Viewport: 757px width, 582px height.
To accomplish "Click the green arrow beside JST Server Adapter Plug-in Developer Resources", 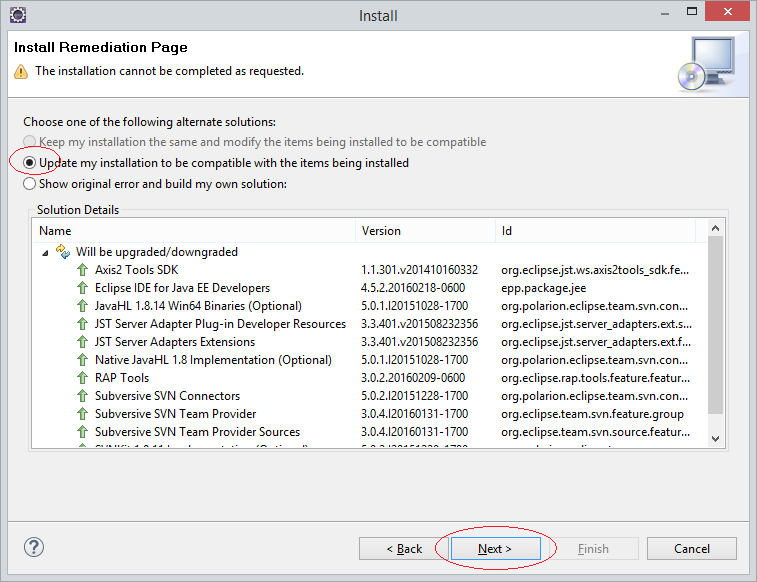I will point(83,324).
